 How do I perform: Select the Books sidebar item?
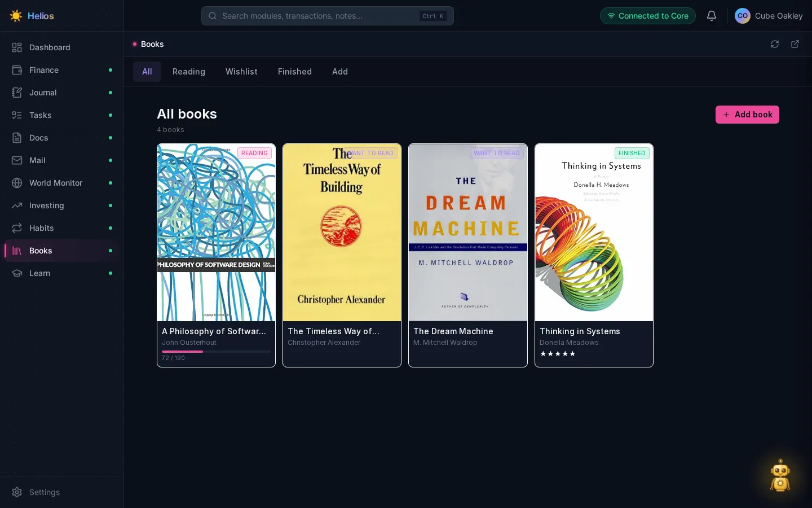pyautogui.click(x=62, y=251)
